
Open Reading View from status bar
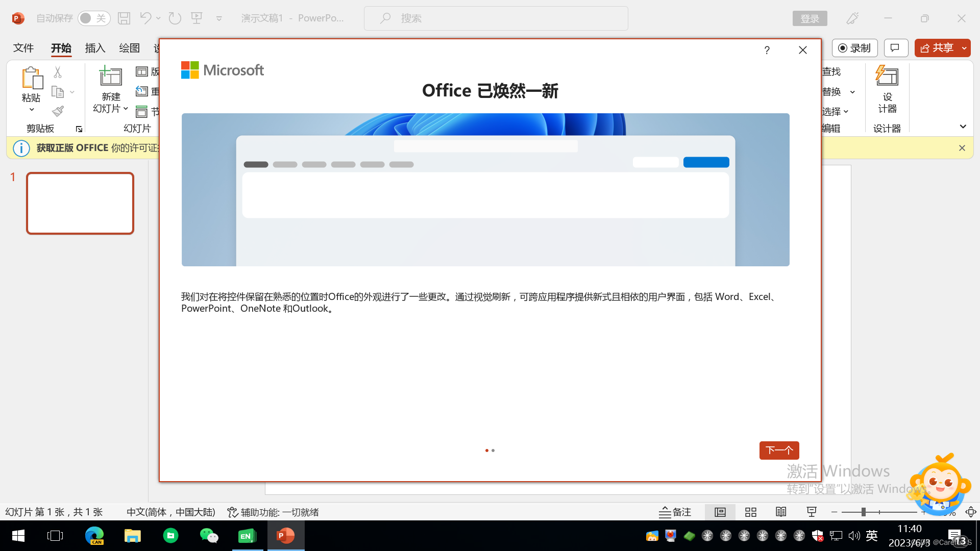click(x=781, y=512)
